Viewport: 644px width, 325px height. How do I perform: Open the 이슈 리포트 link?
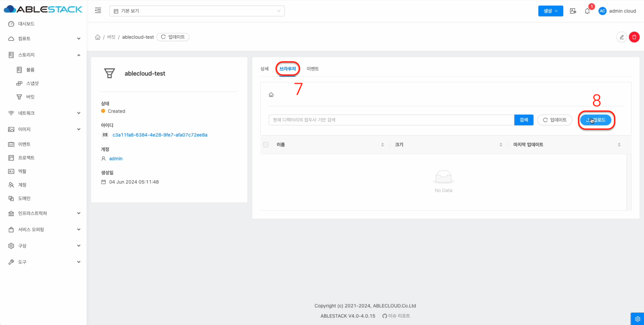[399, 316]
